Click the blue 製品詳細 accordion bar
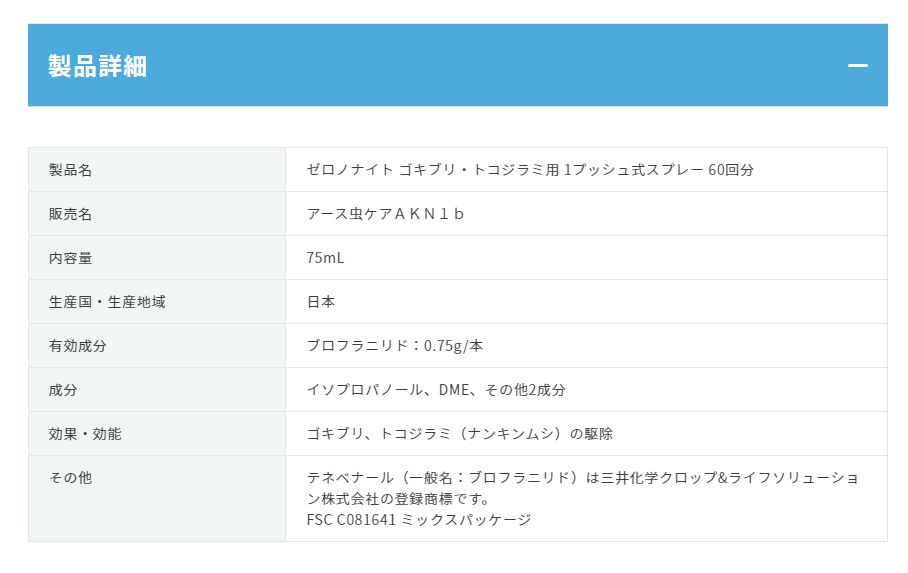 pos(457,65)
